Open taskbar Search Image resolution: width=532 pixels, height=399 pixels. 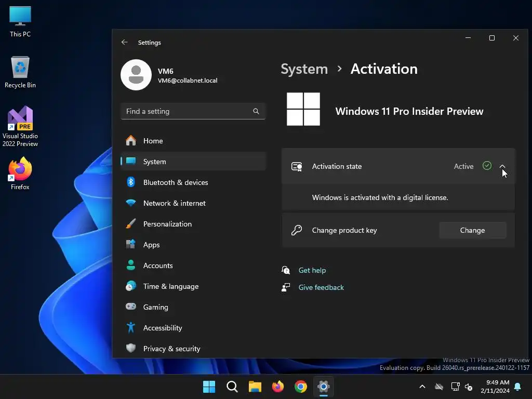pyautogui.click(x=232, y=387)
